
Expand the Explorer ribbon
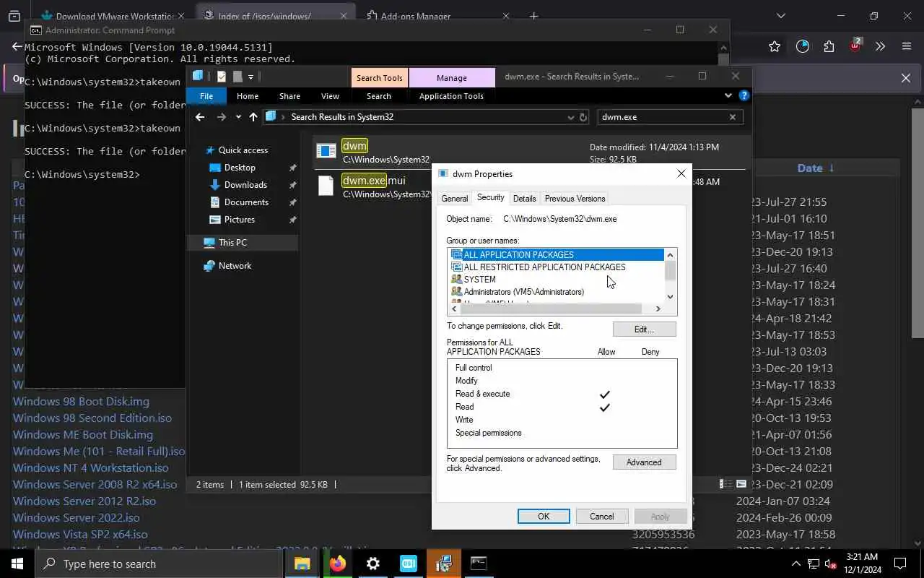[x=728, y=95]
